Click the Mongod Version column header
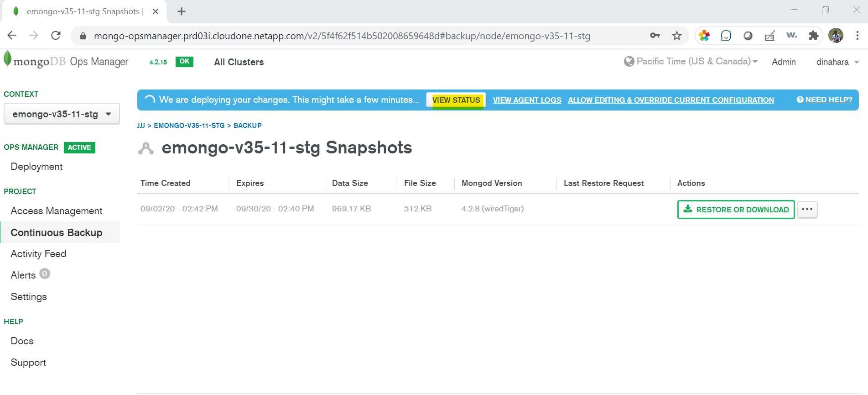Viewport: 868px width, 395px height. coord(492,183)
